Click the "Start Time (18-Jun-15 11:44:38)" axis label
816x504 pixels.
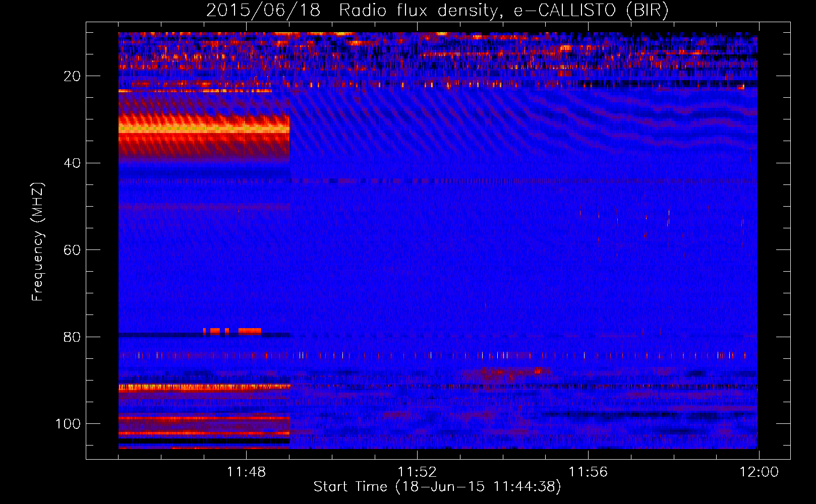pyautogui.click(x=437, y=487)
